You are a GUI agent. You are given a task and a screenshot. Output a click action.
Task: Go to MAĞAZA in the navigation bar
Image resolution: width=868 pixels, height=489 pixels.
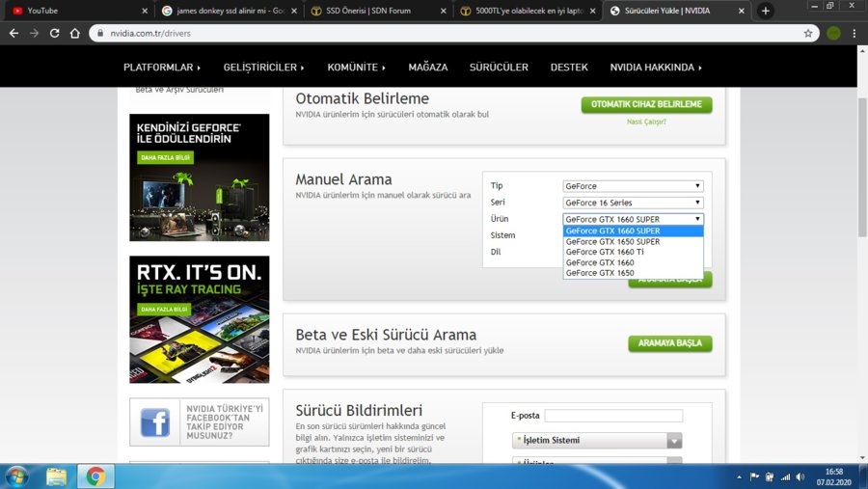tap(428, 67)
